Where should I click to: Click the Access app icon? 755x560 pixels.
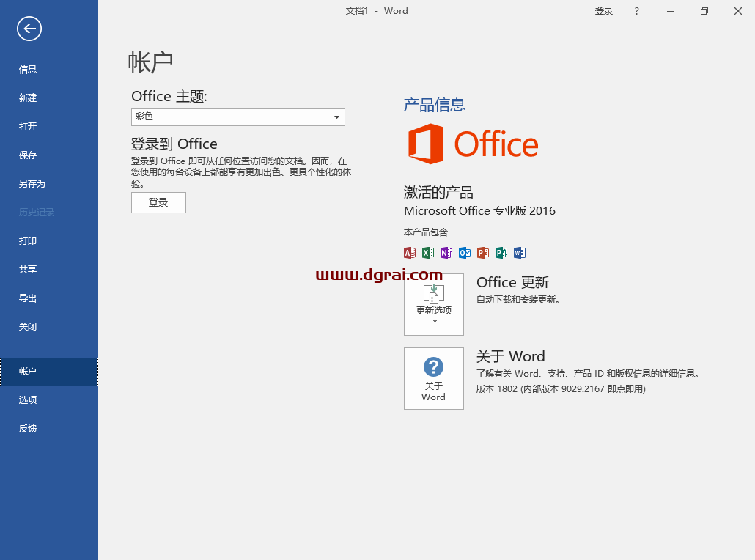click(410, 253)
